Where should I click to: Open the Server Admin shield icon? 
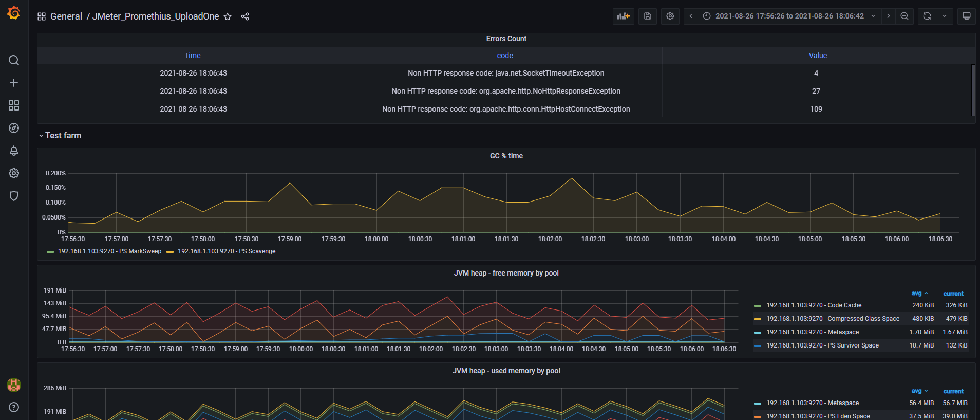[x=14, y=196]
